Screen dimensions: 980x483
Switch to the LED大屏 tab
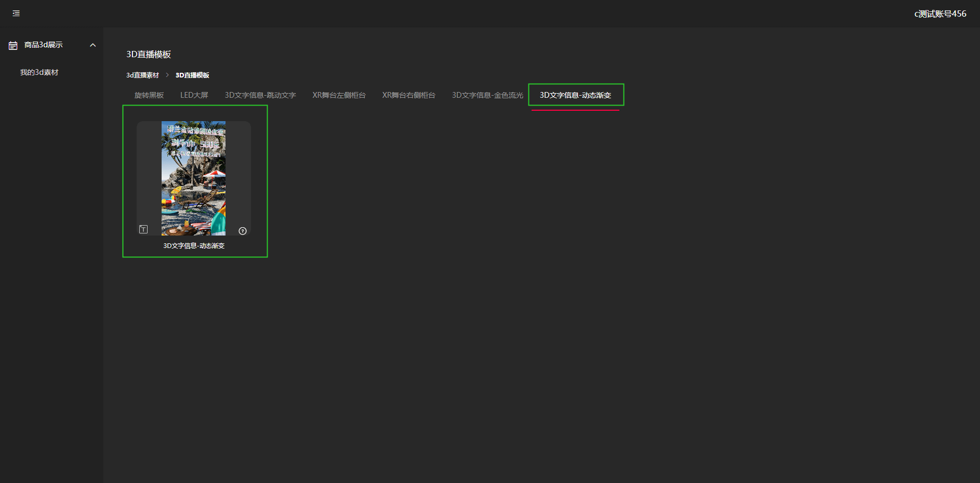click(x=194, y=95)
